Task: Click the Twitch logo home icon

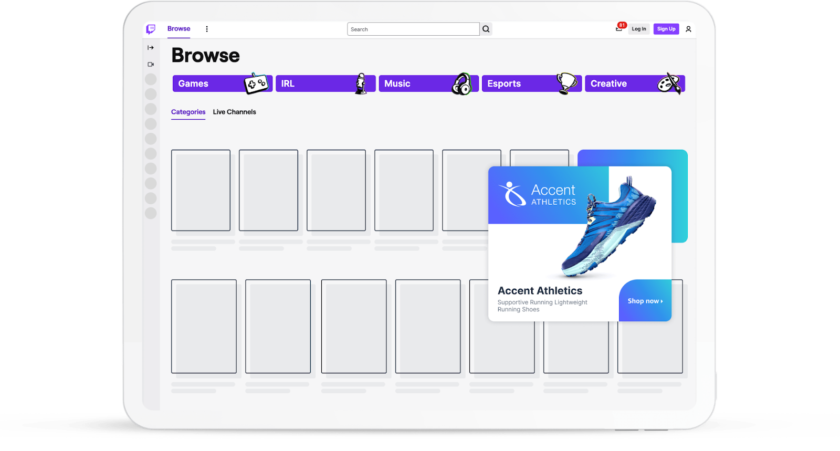Action: 151,29
